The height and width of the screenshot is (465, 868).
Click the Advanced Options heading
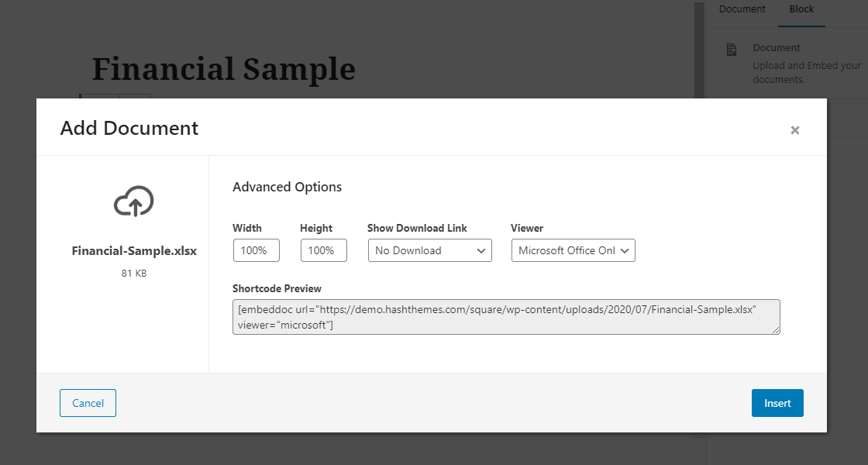click(x=287, y=187)
